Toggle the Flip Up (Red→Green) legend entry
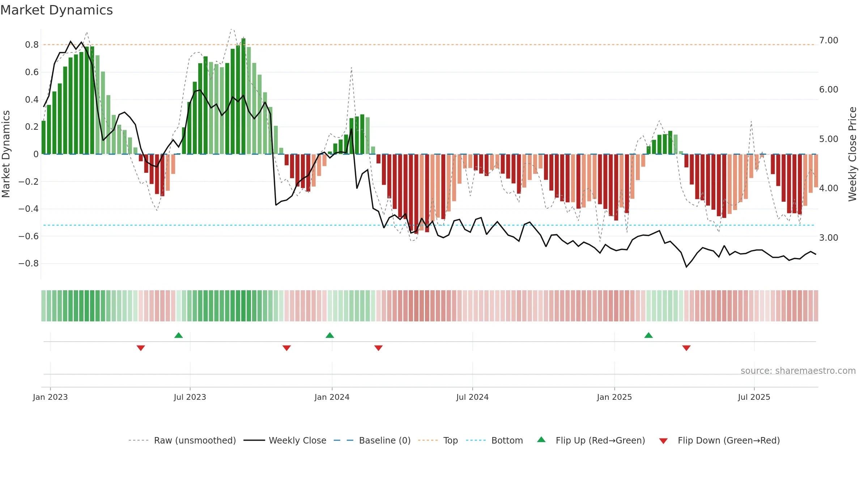 pyautogui.click(x=591, y=440)
